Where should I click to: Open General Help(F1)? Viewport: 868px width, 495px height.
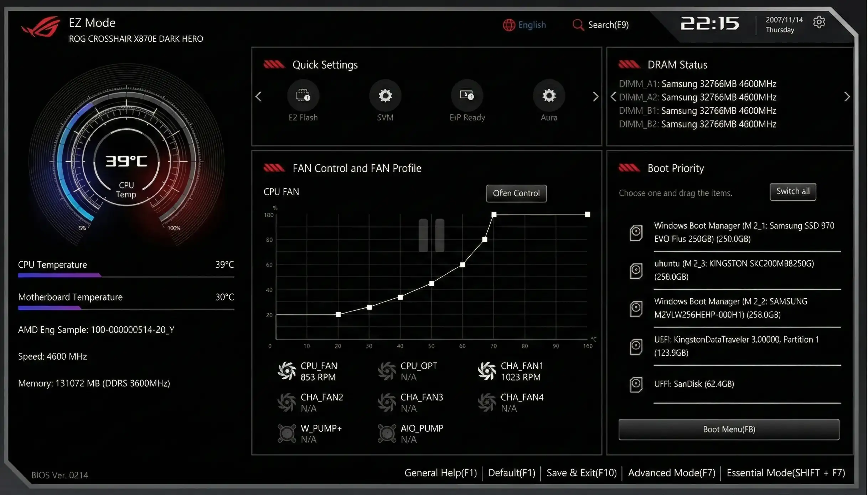[440, 473]
